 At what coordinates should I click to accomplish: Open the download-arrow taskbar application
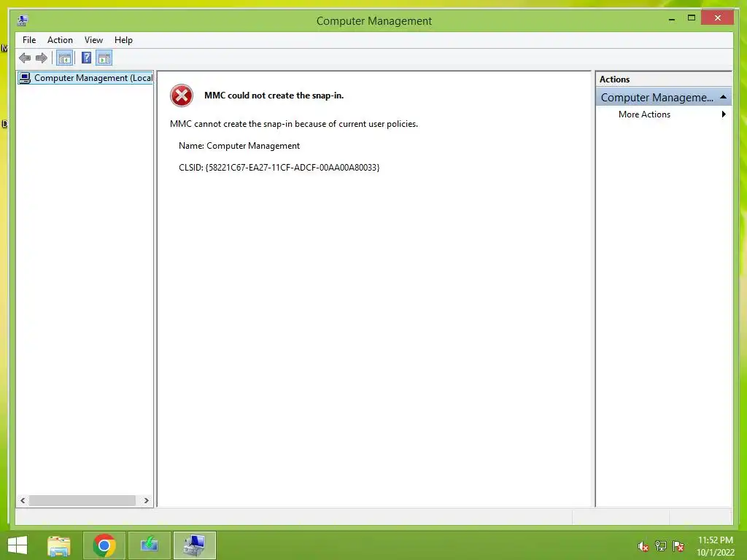click(x=150, y=545)
